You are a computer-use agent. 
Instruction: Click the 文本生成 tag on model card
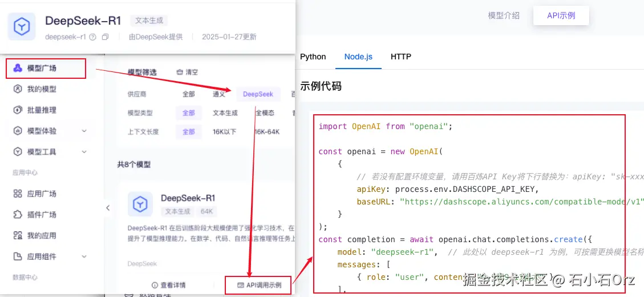click(177, 211)
